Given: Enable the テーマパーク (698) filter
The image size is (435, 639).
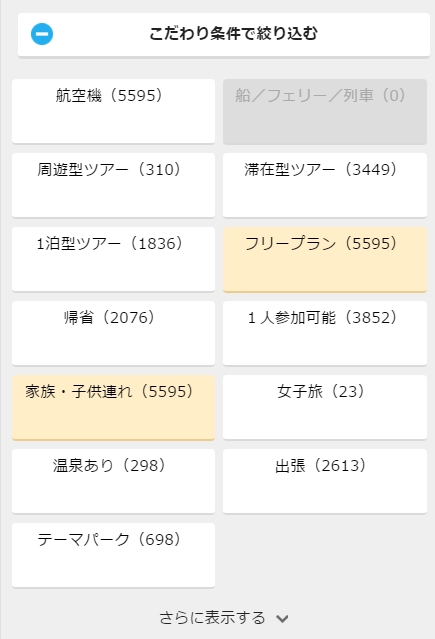Looking at the screenshot, I should 113,555.
